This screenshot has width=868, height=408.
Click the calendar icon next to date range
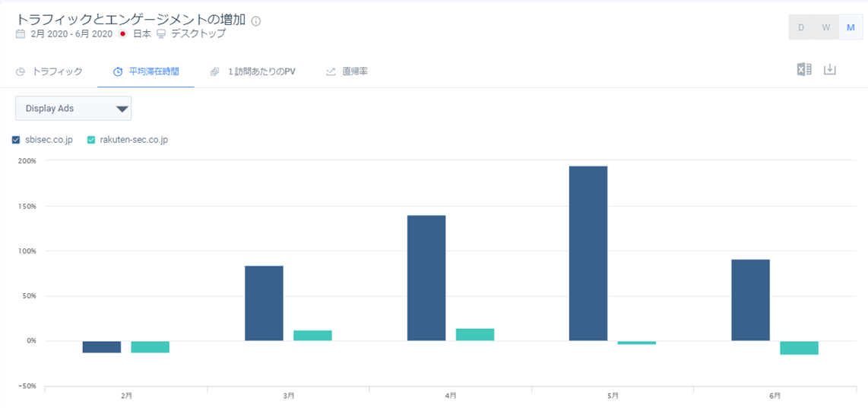click(x=21, y=34)
